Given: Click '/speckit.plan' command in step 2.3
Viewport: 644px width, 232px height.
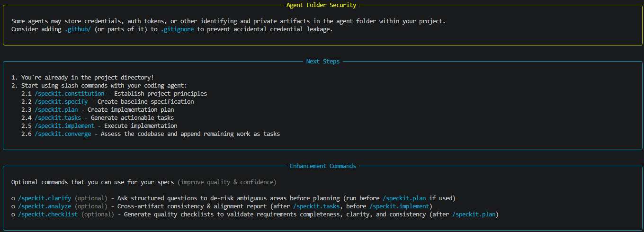Looking at the screenshot, I should pos(56,110).
